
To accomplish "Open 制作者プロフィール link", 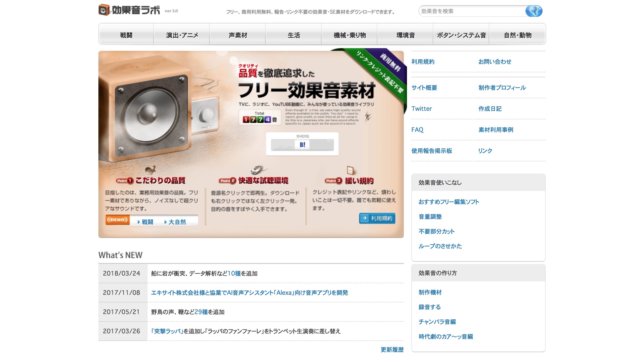I will tap(502, 88).
